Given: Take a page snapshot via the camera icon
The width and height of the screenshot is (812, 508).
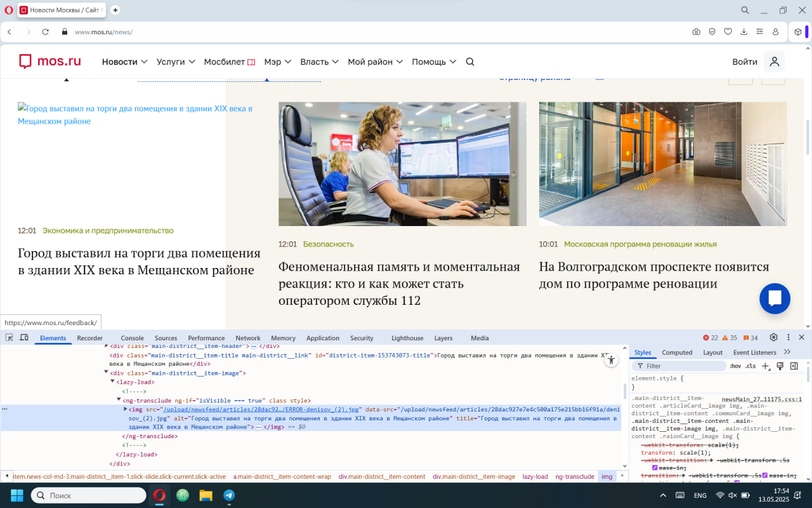Looking at the screenshot, I should [696, 30].
